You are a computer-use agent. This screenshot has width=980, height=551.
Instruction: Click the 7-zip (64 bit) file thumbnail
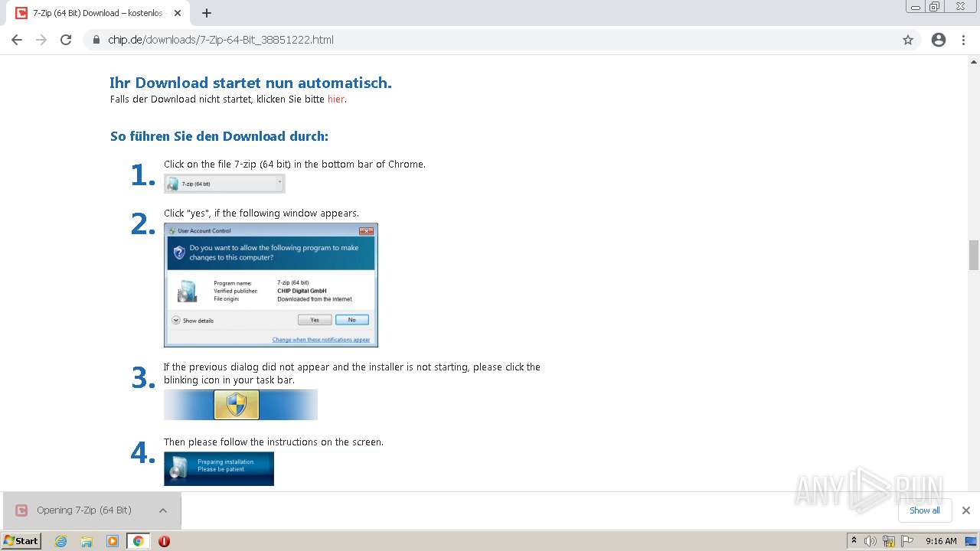point(224,184)
